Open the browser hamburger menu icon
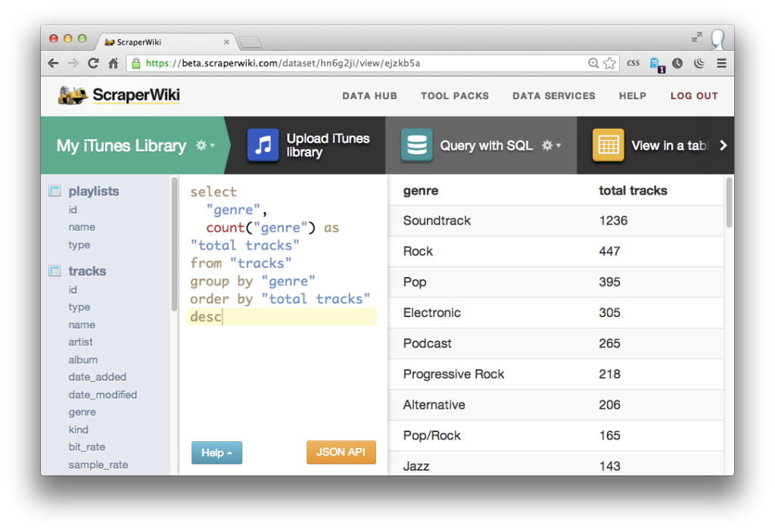The height and width of the screenshot is (532, 775). point(721,64)
